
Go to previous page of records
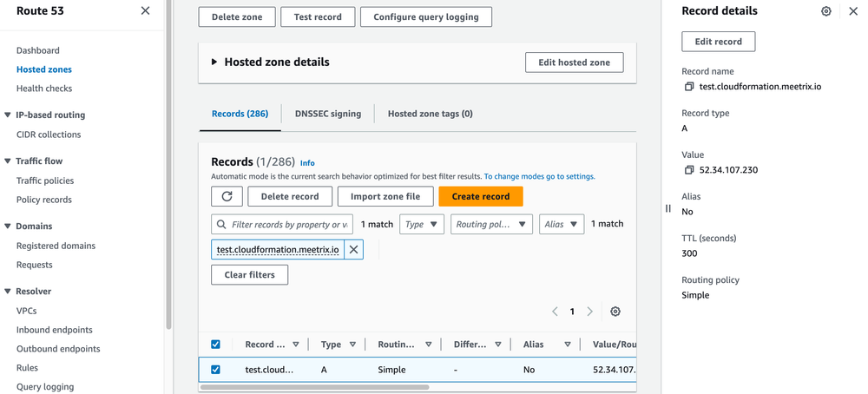coord(556,312)
